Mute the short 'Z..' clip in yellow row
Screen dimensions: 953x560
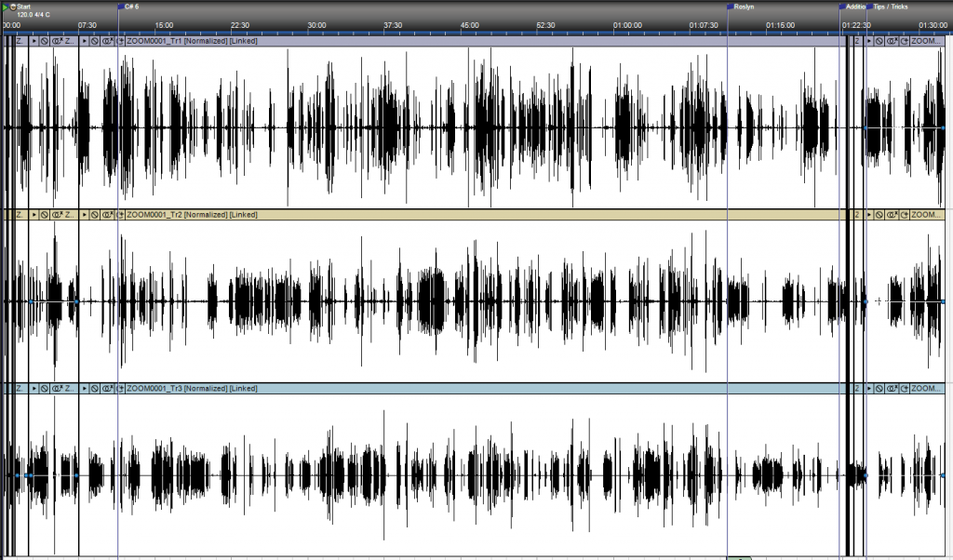[x=45, y=214]
